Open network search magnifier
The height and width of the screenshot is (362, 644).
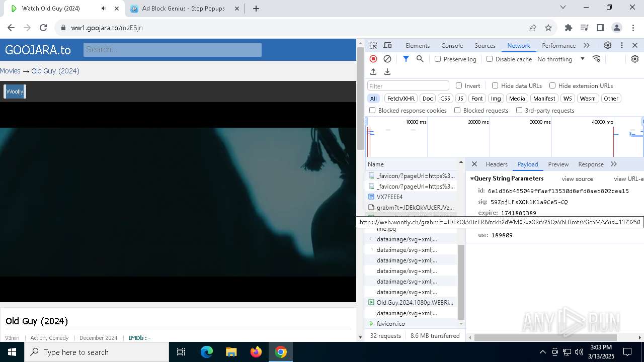point(420,59)
